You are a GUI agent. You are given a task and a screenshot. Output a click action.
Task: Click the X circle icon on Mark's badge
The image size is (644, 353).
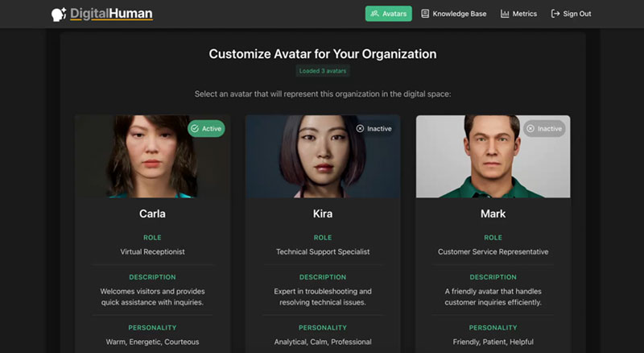[x=530, y=128]
